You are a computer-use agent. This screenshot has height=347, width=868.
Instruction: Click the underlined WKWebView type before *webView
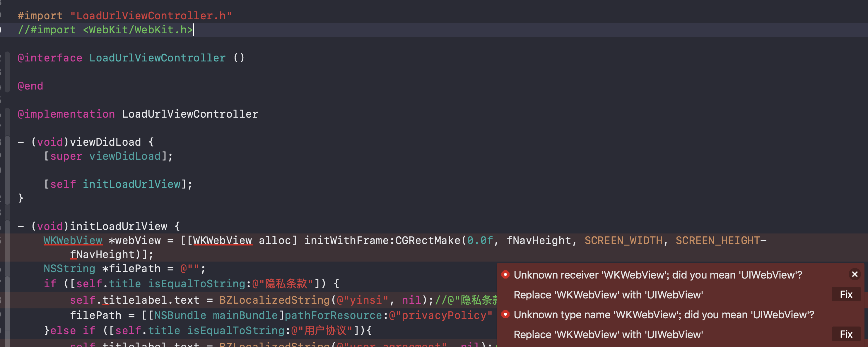73,240
